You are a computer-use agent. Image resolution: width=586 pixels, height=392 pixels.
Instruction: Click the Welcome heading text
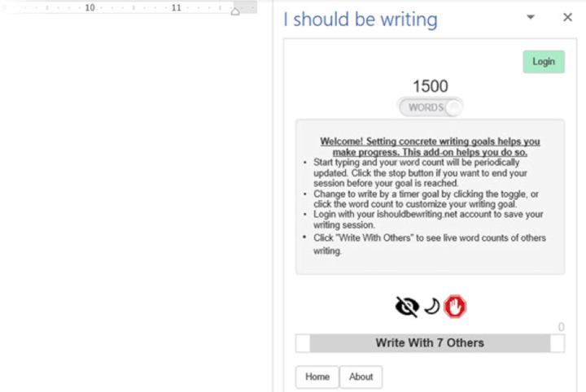(x=430, y=146)
